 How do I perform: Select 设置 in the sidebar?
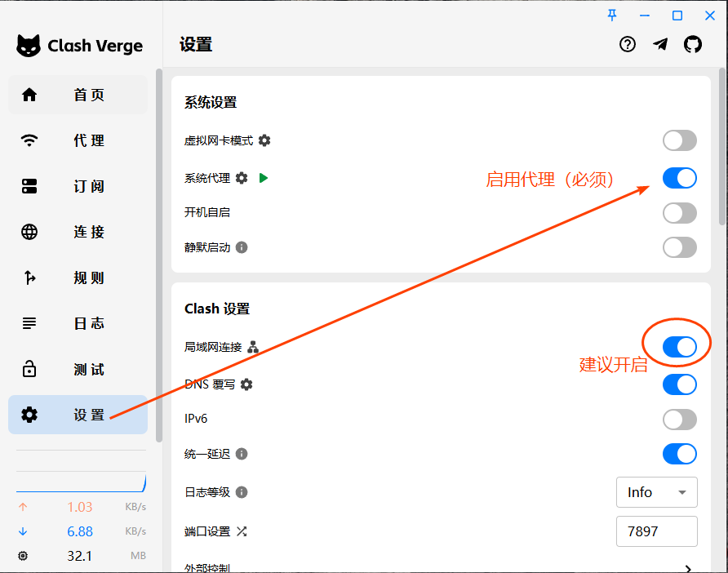pos(78,415)
